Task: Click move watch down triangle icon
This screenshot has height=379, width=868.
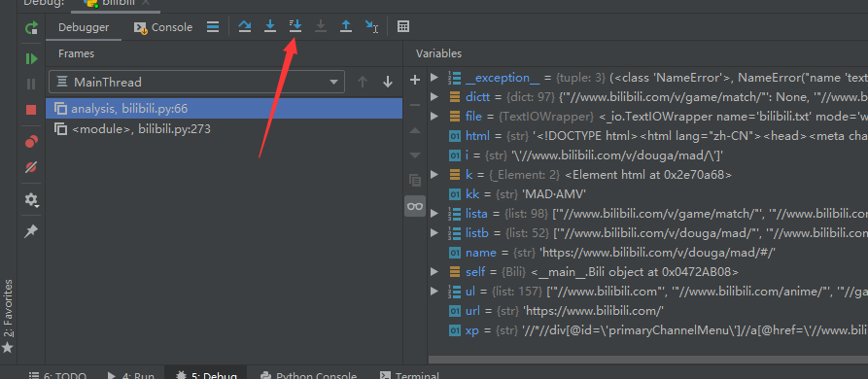Action: [415, 155]
